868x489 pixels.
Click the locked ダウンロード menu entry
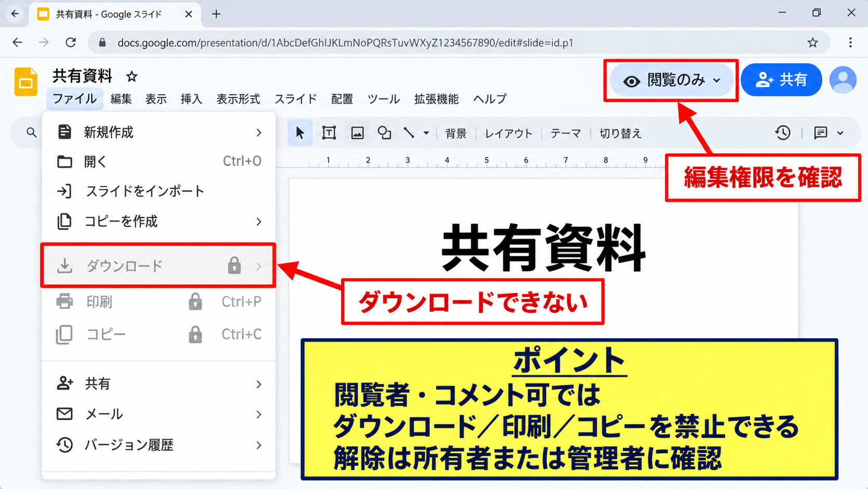point(159,266)
